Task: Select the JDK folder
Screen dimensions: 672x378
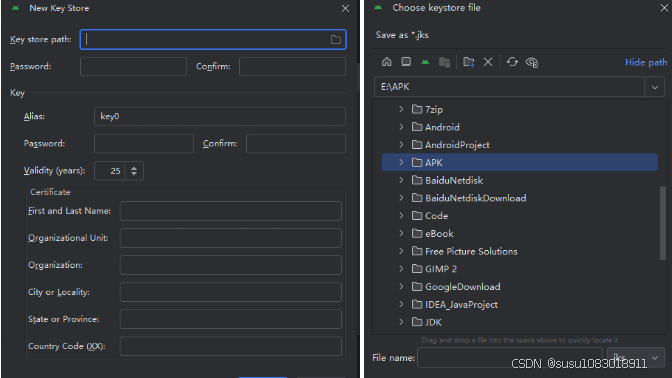Action: click(x=519, y=322)
